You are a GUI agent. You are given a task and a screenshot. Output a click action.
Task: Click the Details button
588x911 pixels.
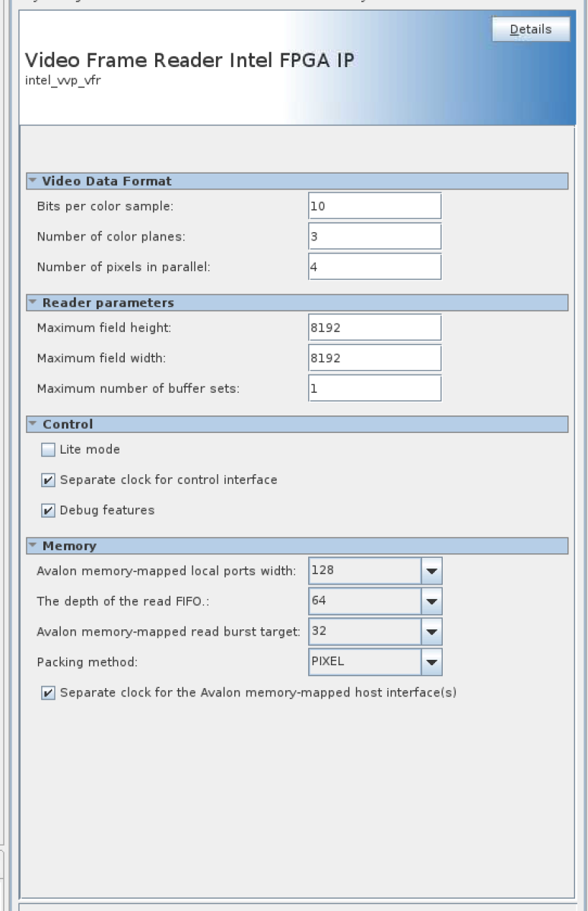530,30
